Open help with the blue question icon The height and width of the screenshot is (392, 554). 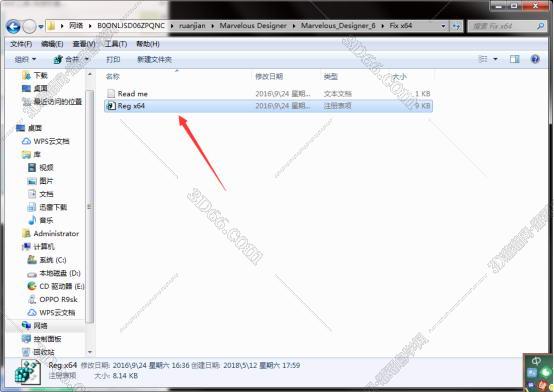(x=535, y=59)
